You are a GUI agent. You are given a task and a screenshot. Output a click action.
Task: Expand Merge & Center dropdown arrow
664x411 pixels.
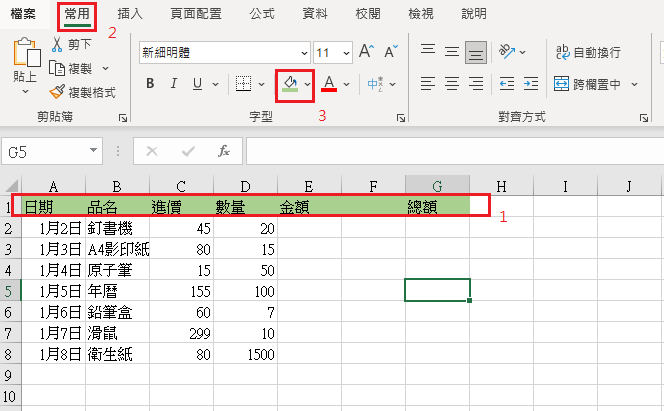point(634,84)
